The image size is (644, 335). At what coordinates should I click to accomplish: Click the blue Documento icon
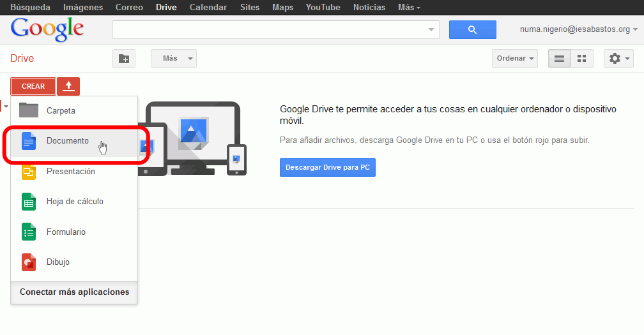tap(29, 141)
